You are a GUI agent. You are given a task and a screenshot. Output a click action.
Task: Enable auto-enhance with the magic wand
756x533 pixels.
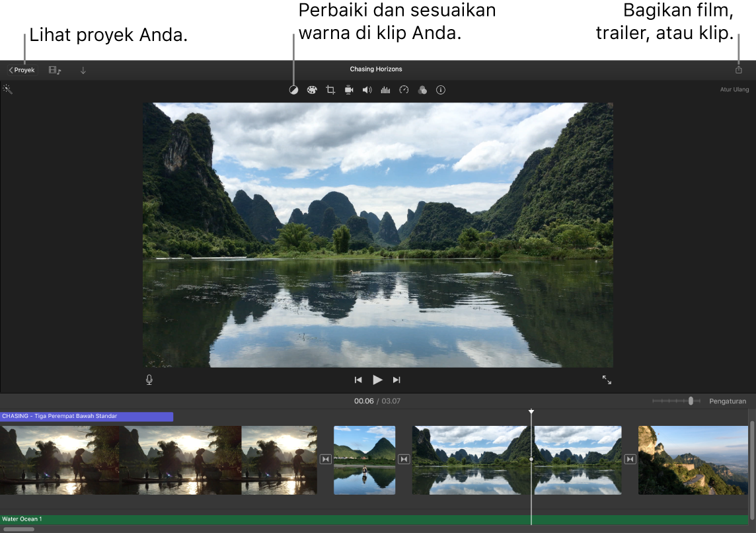(x=8, y=89)
